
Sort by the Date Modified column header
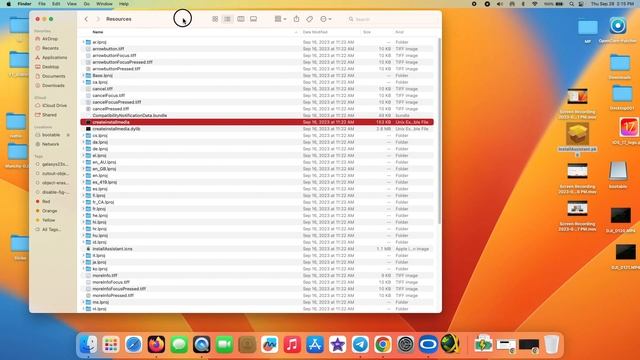pos(315,32)
